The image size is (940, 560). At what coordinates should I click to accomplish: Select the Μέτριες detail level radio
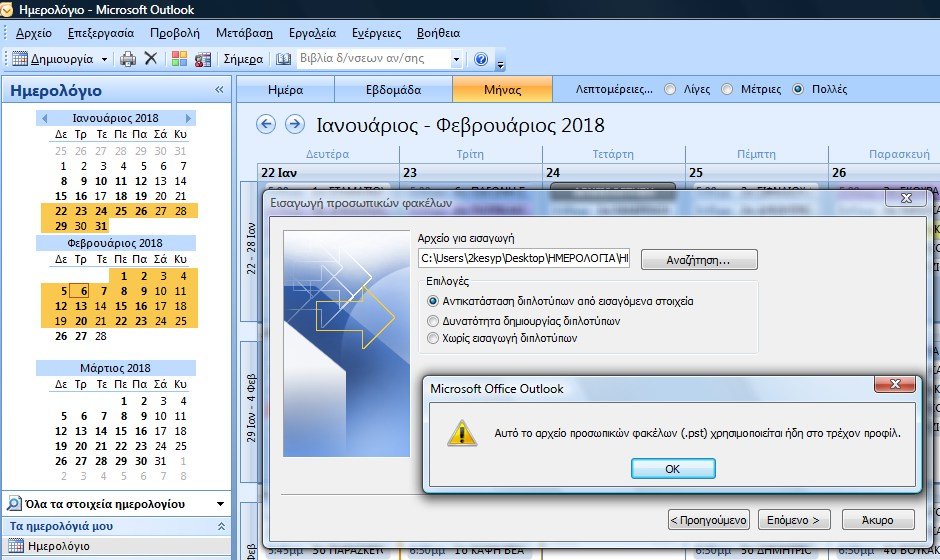[727, 89]
